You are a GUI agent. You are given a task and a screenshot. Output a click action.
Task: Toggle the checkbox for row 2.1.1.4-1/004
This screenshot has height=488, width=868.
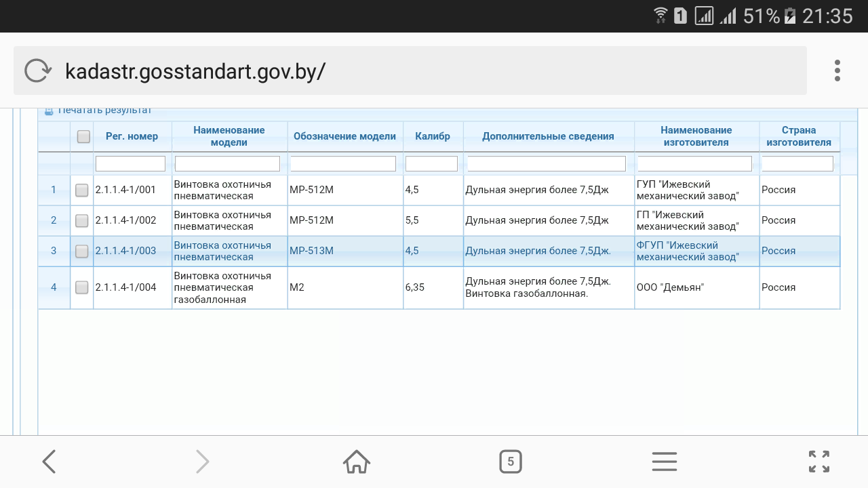pyautogui.click(x=82, y=287)
